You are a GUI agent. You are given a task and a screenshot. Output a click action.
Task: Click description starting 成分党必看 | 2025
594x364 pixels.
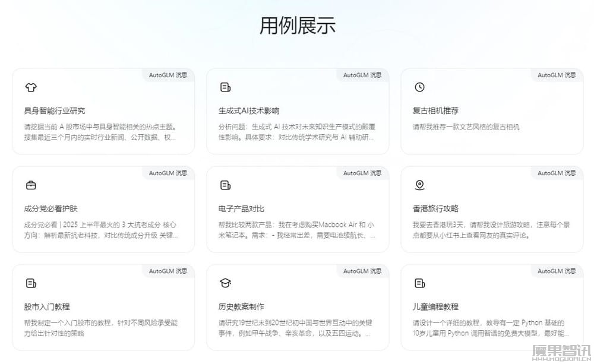coord(101,230)
